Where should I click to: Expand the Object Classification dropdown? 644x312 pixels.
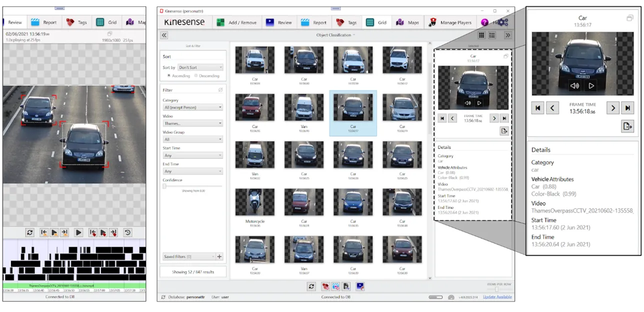335,35
